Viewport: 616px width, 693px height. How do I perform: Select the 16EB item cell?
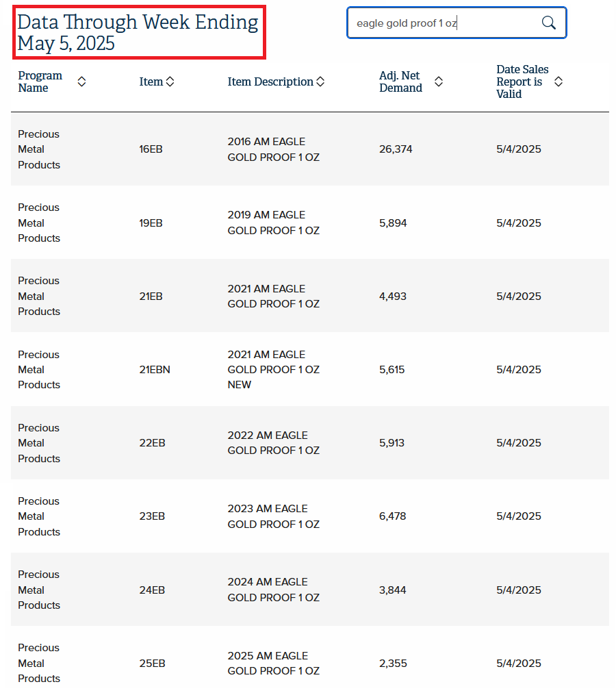[151, 149]
